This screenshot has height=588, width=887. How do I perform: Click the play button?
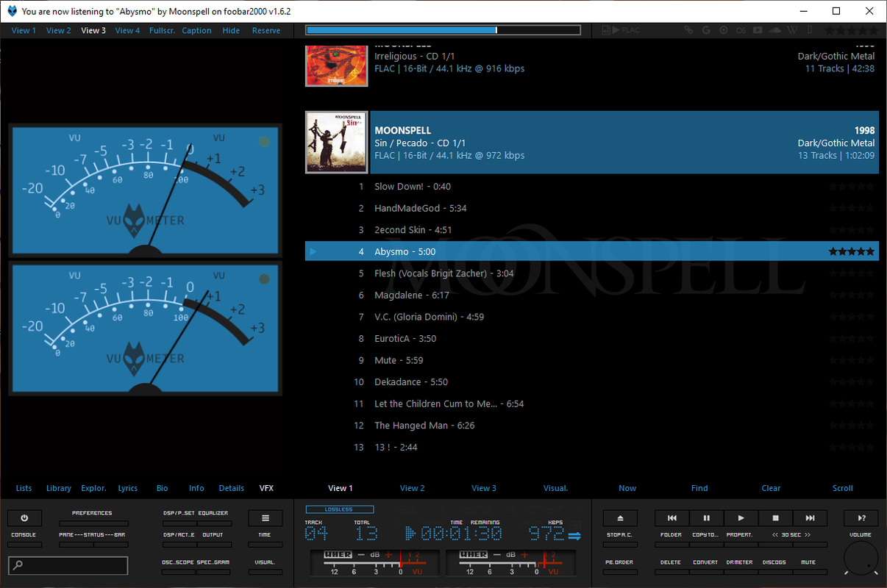741,518
